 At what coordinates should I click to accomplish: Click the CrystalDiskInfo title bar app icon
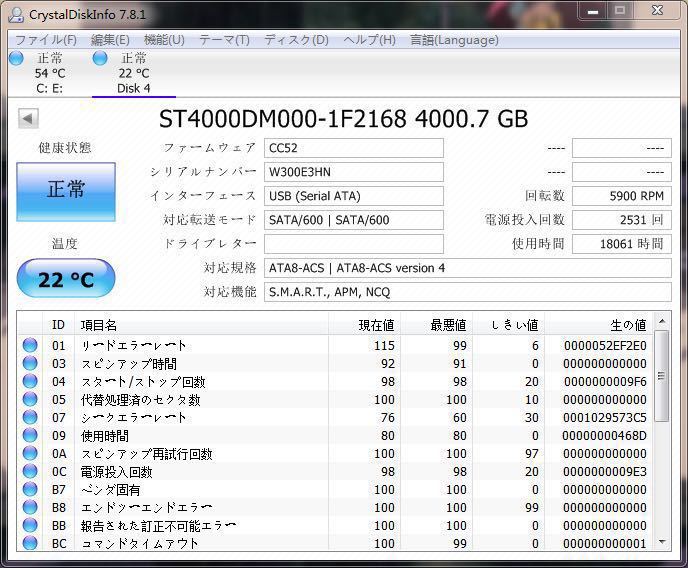[16, 14]
